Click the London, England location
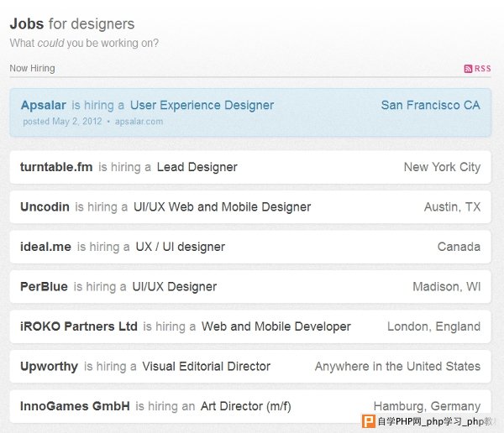Viewport: 504px width, 433px height. pyautogui.click(x=433, y=326)
